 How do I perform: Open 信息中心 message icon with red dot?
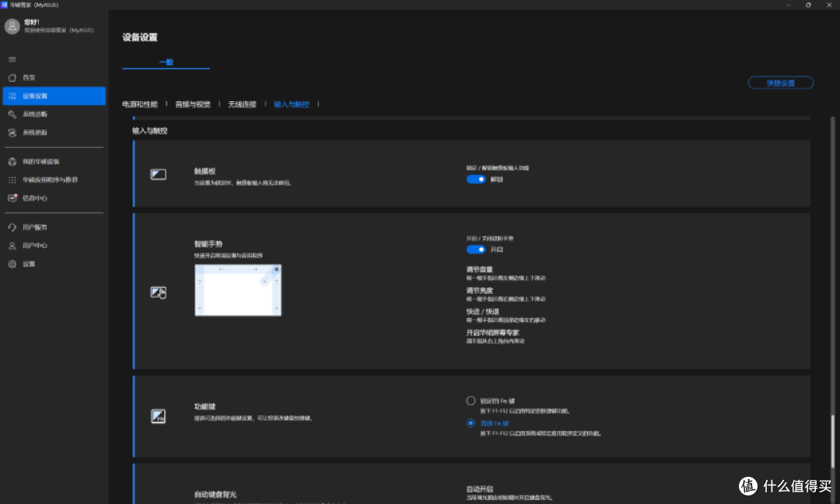click(x=12, y=198)
